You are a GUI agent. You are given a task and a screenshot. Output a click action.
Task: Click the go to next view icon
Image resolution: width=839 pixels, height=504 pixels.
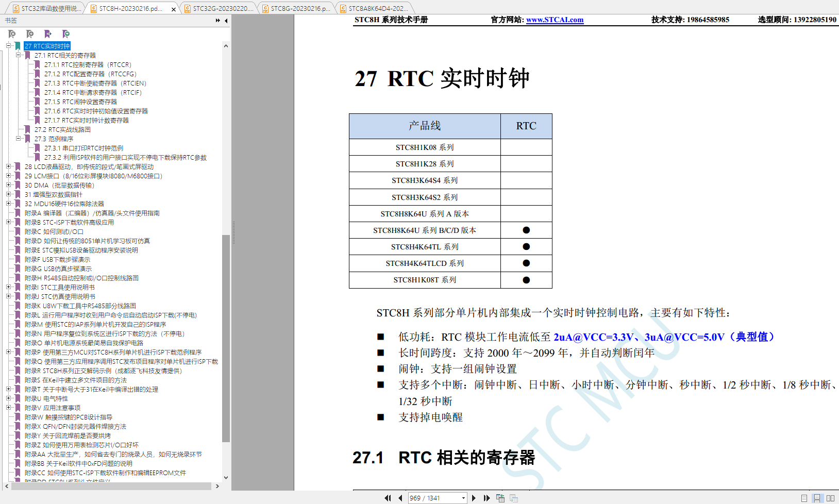click(x=513, y=498)
